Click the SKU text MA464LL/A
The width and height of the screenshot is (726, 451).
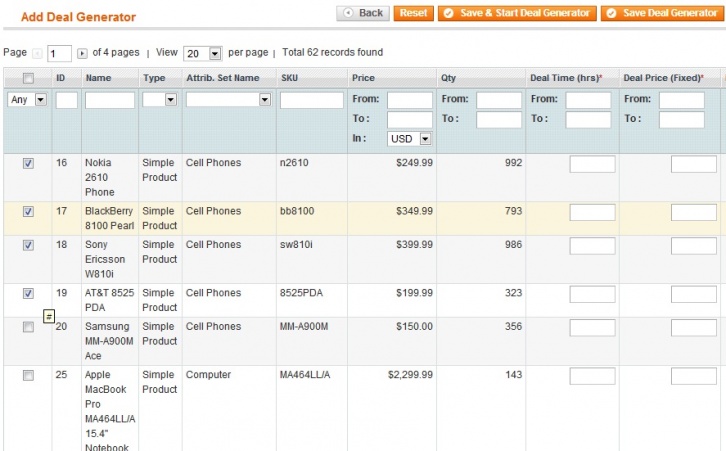[305, 375]
